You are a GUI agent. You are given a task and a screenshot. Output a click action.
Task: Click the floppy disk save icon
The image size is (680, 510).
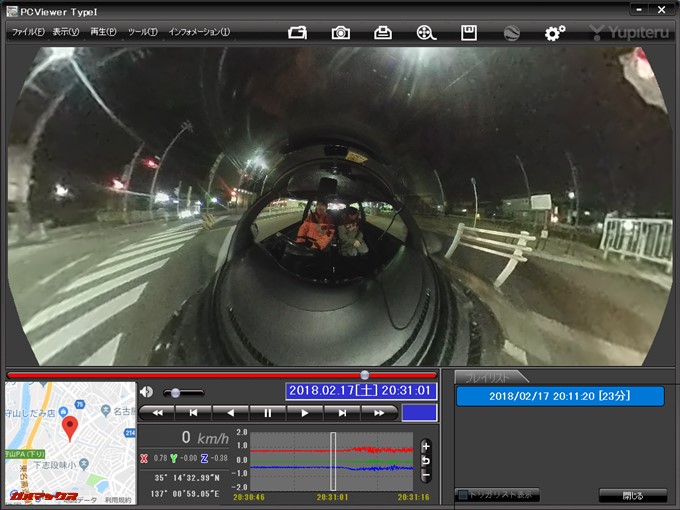click(x=468, y=32)
